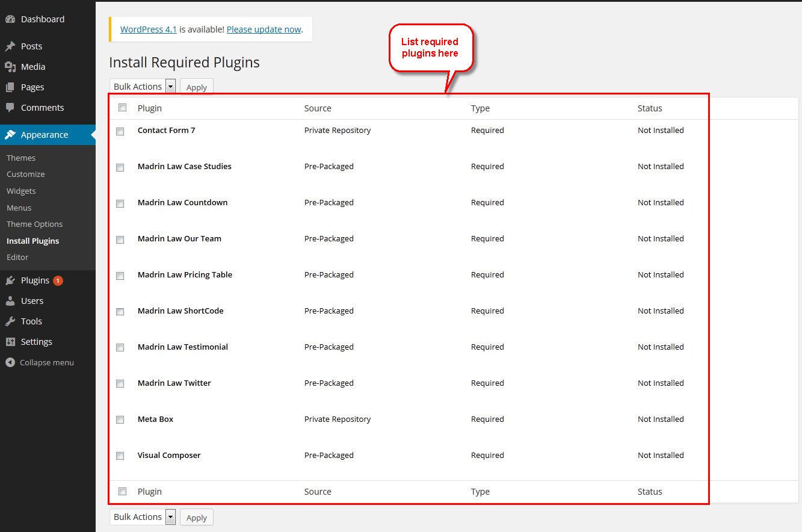Select the Madrin Law Countdown checkbox
802x532 pixels.
coord(120,203)
